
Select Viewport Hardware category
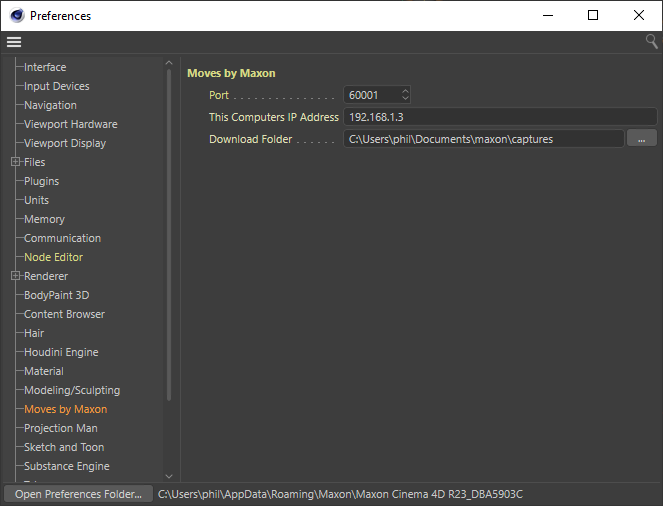click(70, 124)
